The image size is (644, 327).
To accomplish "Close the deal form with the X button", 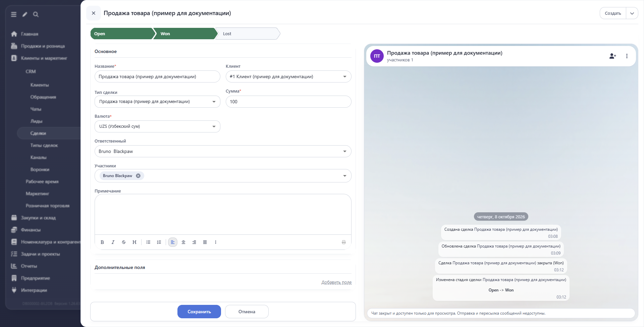I will click(x=94, y=13).
